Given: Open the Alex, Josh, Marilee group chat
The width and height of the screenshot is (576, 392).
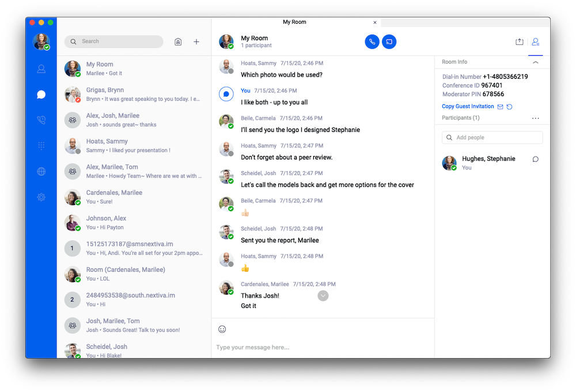Looking at the screenshot, I should pos(134,120).
